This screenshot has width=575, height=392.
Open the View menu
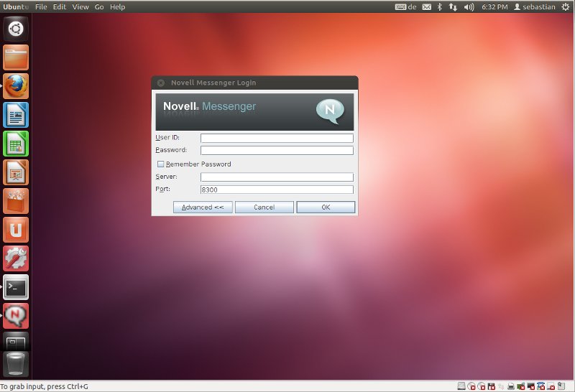click(80, 7)
